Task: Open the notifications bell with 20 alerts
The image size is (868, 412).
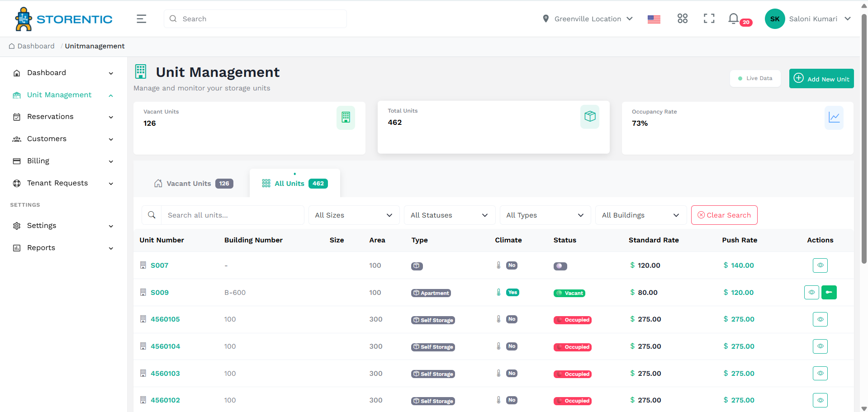Action: [733, 19]
